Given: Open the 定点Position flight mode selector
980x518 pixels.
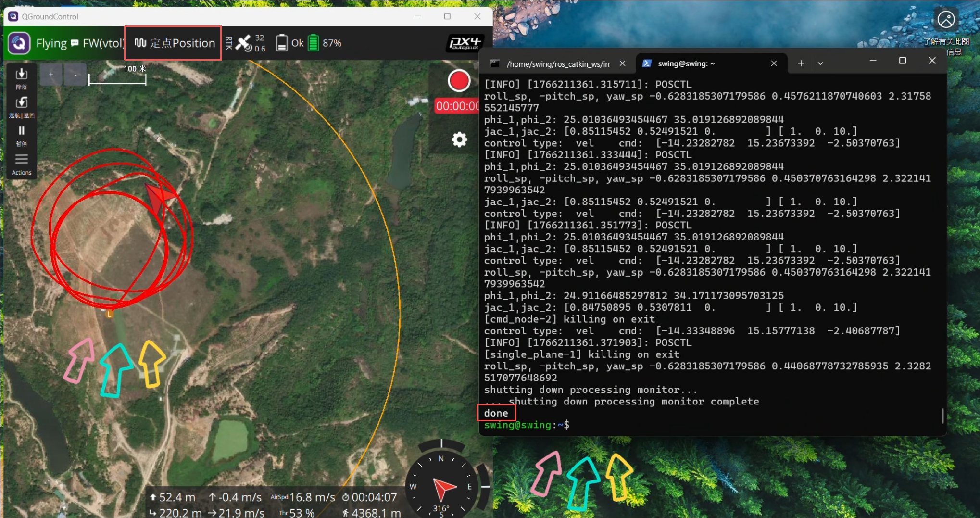Looking at the screenshot, I should (174, 43).
